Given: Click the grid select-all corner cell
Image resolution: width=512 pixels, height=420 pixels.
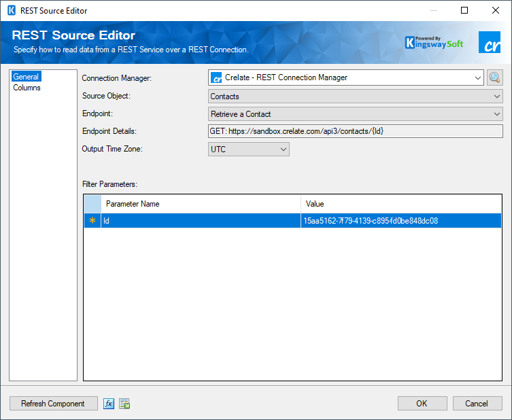Looking at the screenshot, I should pyautogui.click(x=92, y=204).
